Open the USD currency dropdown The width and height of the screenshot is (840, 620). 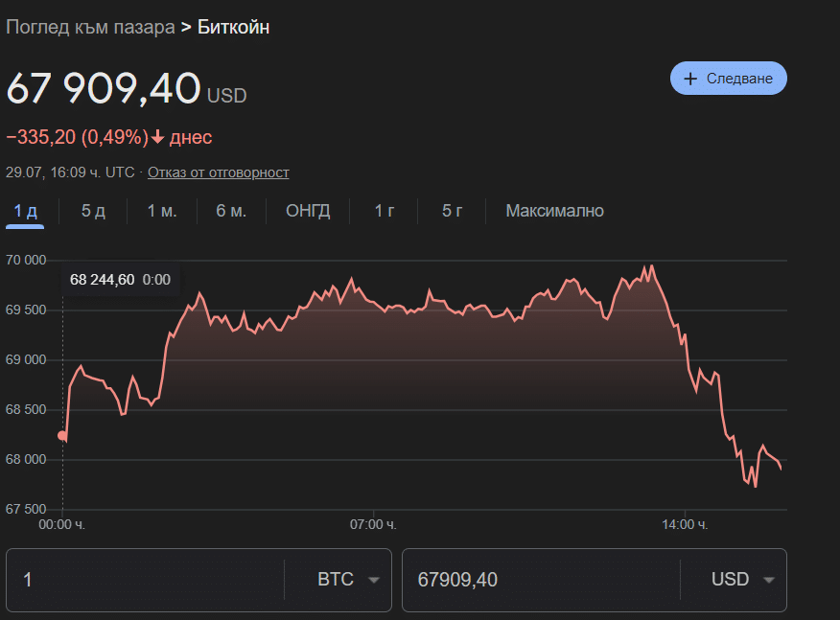point(742,580)
